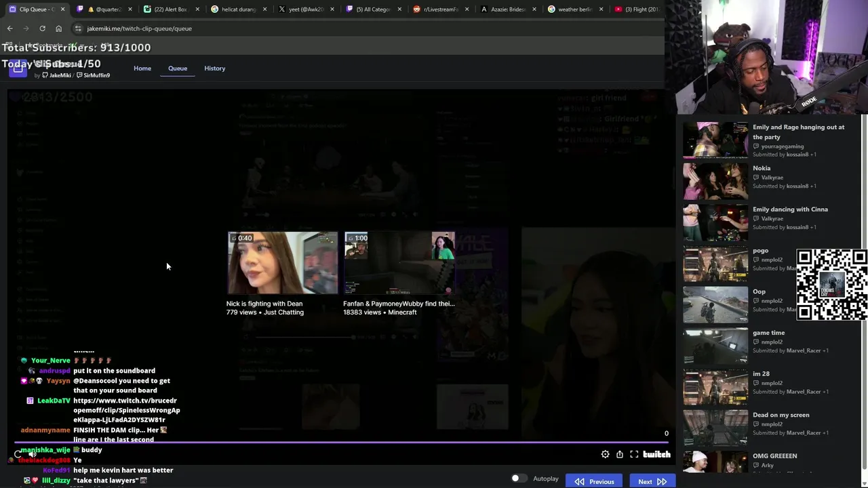Select the OMG GREEEEN clip in queue
The image size is (868, 488).
[767, 463]
